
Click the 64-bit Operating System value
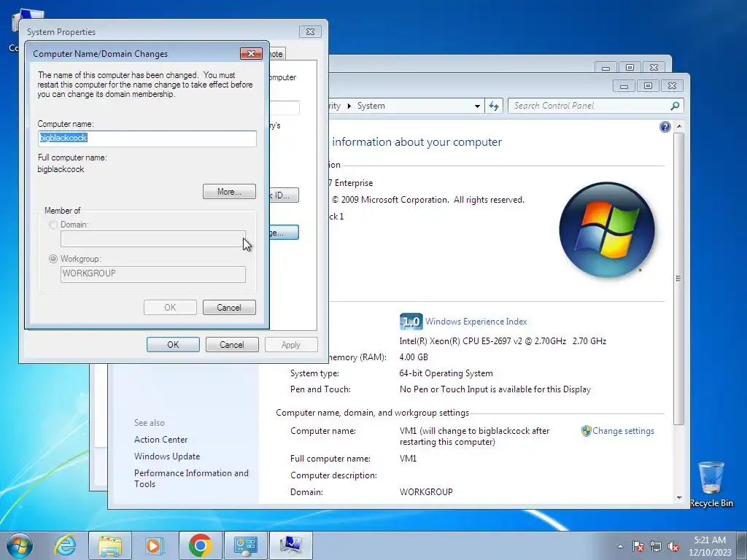point(446,373)
